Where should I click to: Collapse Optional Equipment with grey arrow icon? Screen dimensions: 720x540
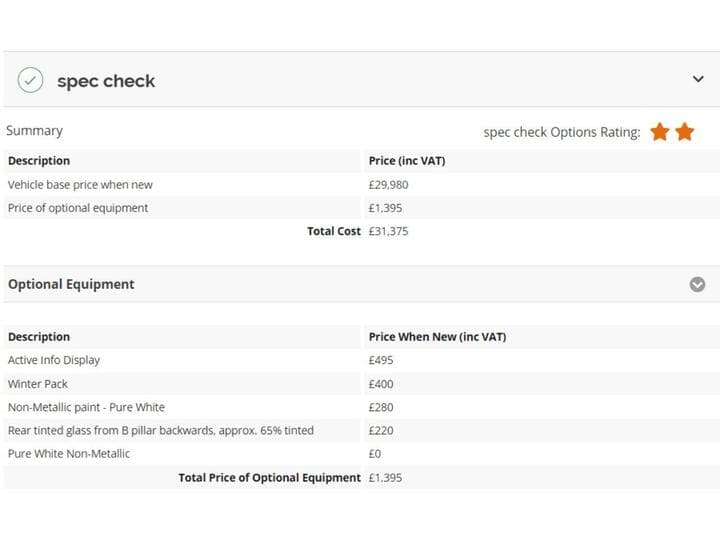[x=697, y=284]
